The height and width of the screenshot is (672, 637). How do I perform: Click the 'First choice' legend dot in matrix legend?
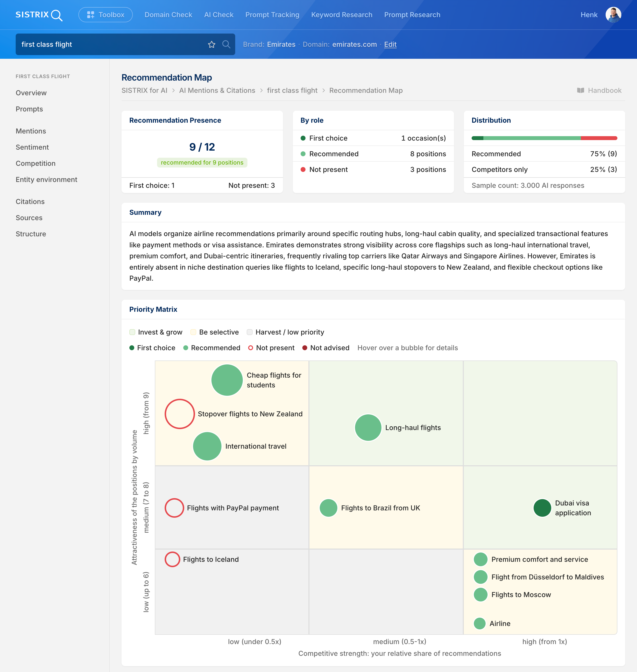tap(132, 348)
